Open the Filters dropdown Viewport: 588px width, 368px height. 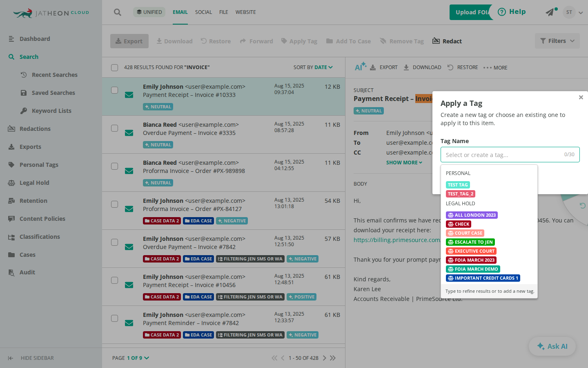[x=557, y=41]
